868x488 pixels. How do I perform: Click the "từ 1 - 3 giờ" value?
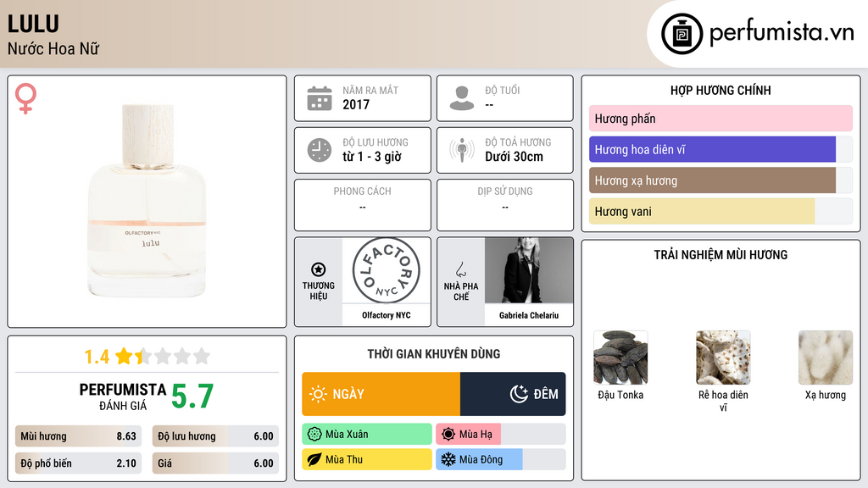point(372,157)
